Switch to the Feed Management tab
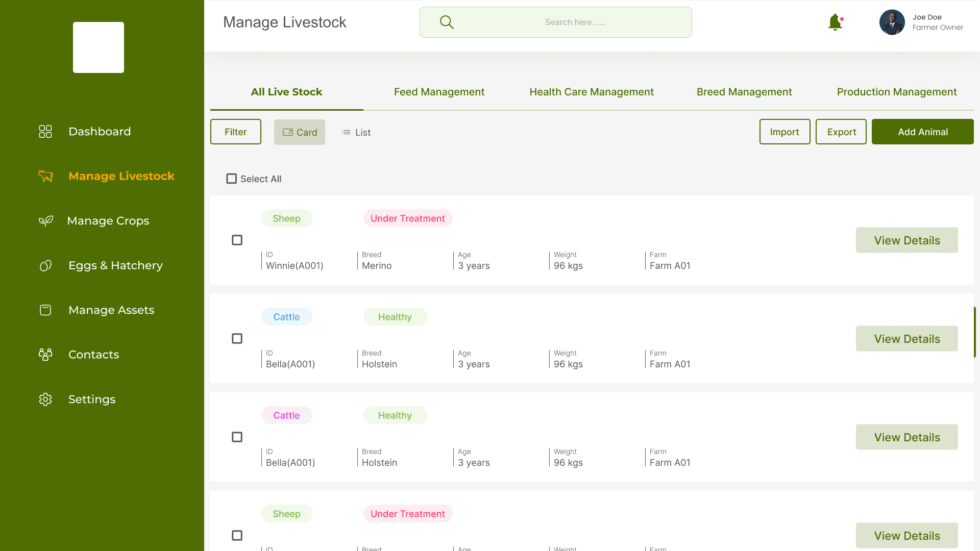Screen dimensions: 980x551 click(x=439, y=92)
